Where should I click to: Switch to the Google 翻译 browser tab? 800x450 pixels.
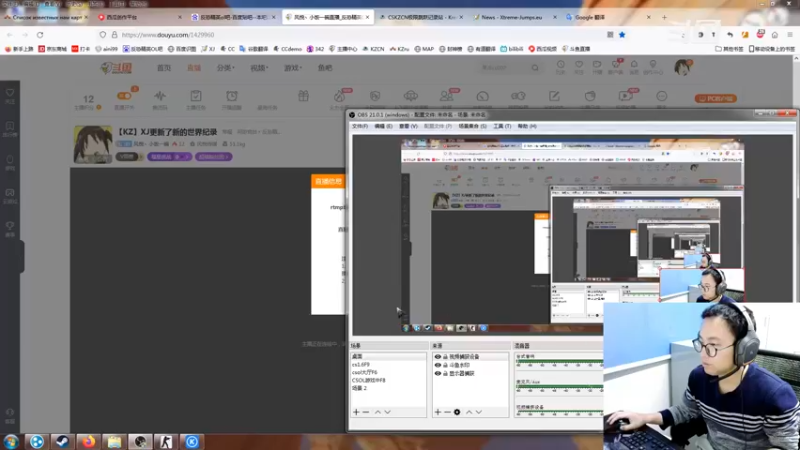point(608,17)
